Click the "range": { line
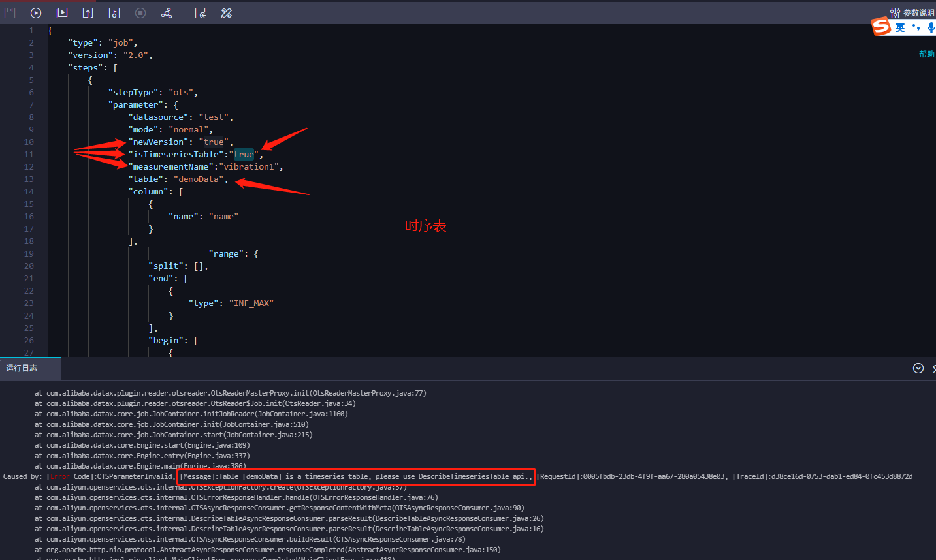The image size is (936, 560). [x=234, y=253]
